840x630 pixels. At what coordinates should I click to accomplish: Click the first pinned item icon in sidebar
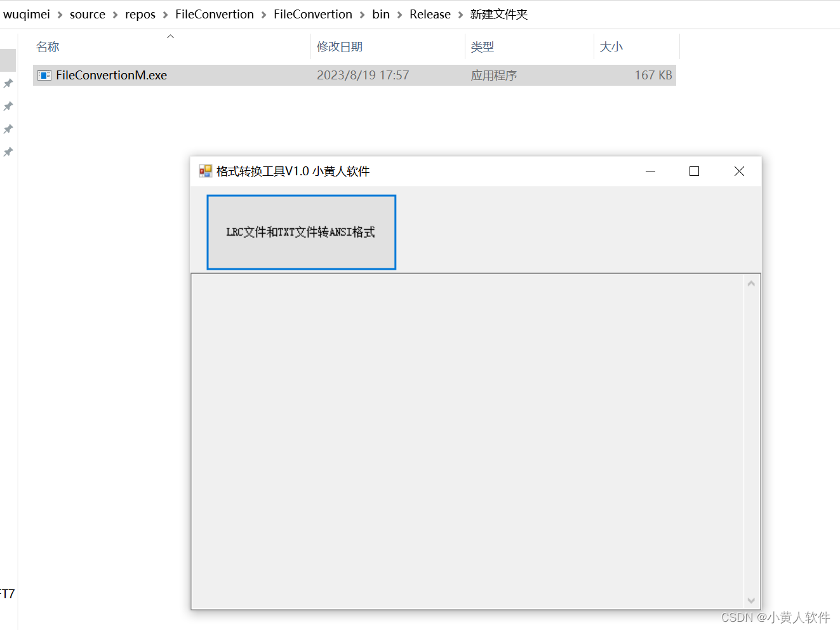[x=8, y=83]
